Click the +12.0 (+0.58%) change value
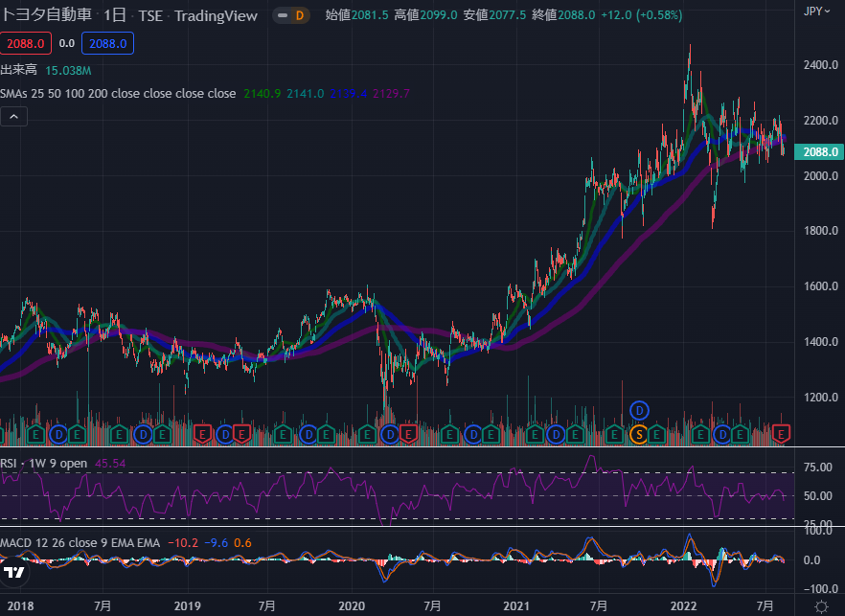This screenshot has height=616, width=845. click(641, 15)
